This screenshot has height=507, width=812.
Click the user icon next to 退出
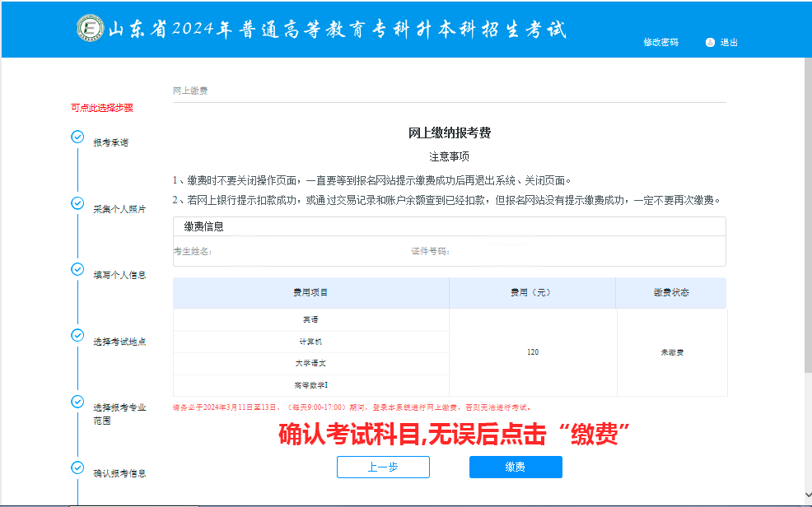(x=709, y=42)
